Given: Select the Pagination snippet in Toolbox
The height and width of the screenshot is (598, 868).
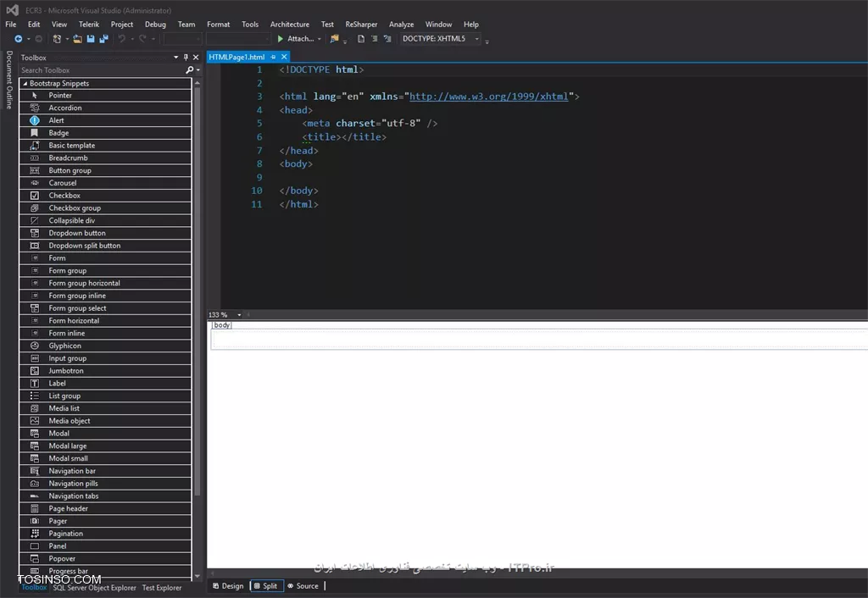Looking at the screenshot, I should pos(105,534).
